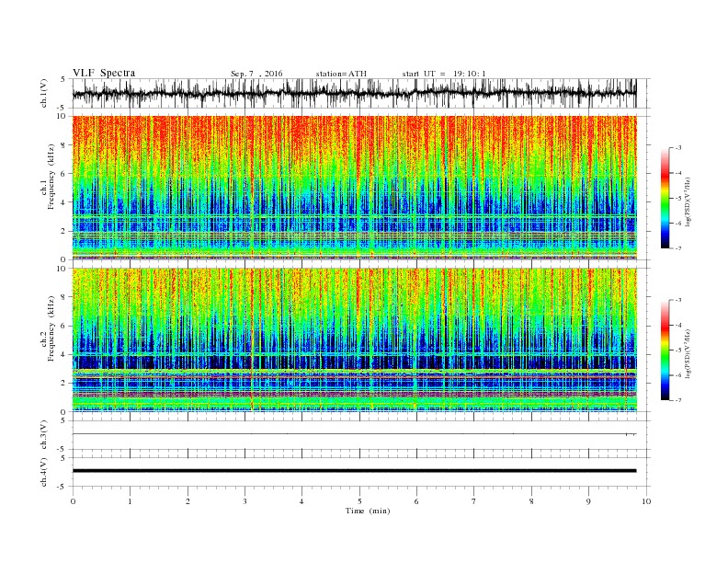This screenshot has height=563, width=728.
Task: Click time axis tick label "8"
Action: 531,501
